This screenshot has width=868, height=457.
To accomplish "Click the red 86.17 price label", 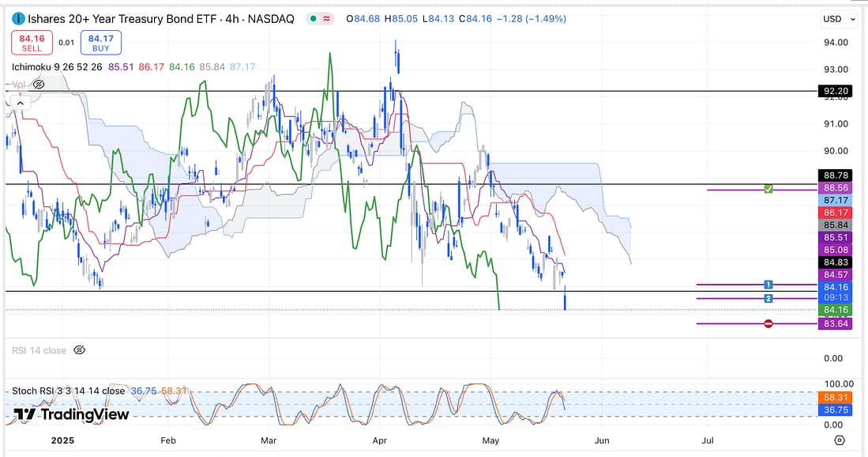I will point(836,213).
